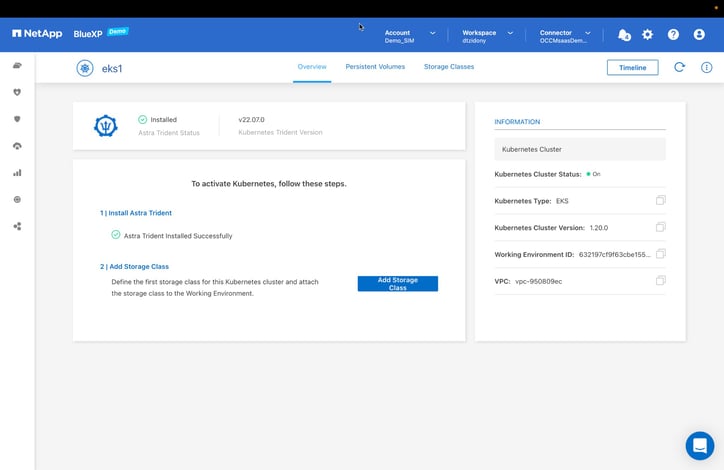The width and height of the screenshot is (724, 470).
Task: Refresh the eks1 cluster page
Action: pyautogui.click(x=679, y=68)
